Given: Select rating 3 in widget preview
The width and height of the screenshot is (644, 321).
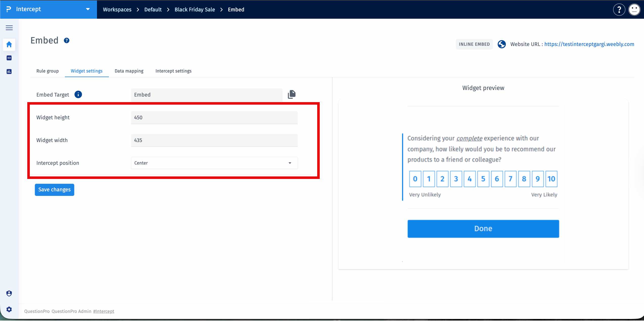Looking at the screenshot, I should click(456, 179).
